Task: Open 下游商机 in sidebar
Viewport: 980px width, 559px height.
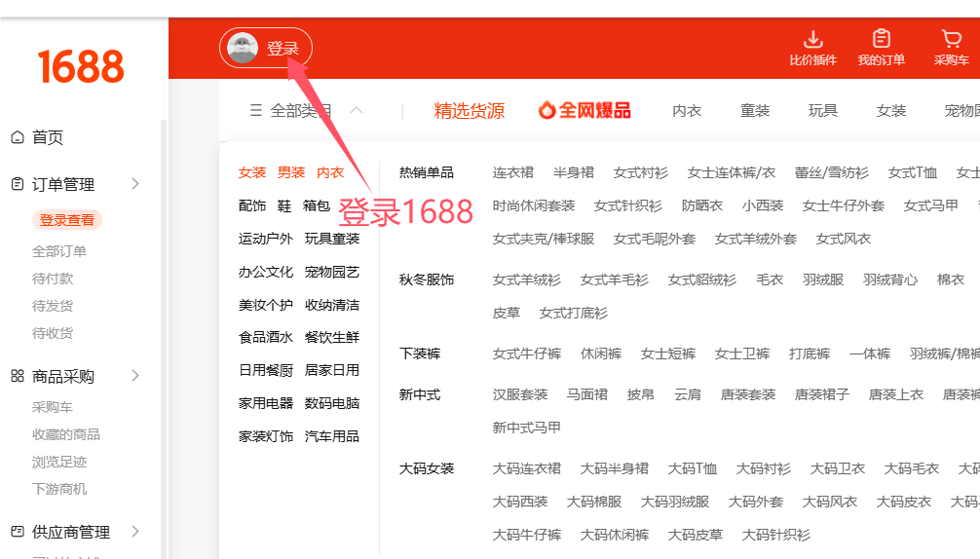Action: [x=59, y=489]
